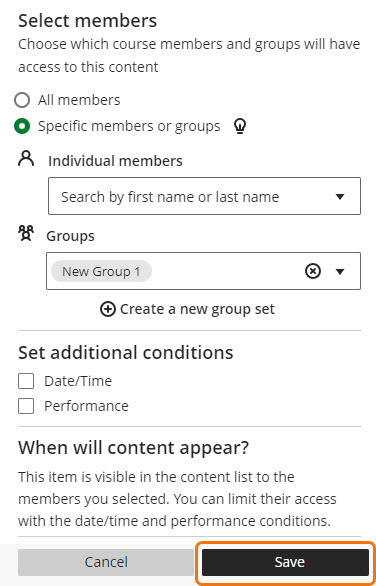Click the Individual members person icon
376x586 pixels.
(26, 158)
